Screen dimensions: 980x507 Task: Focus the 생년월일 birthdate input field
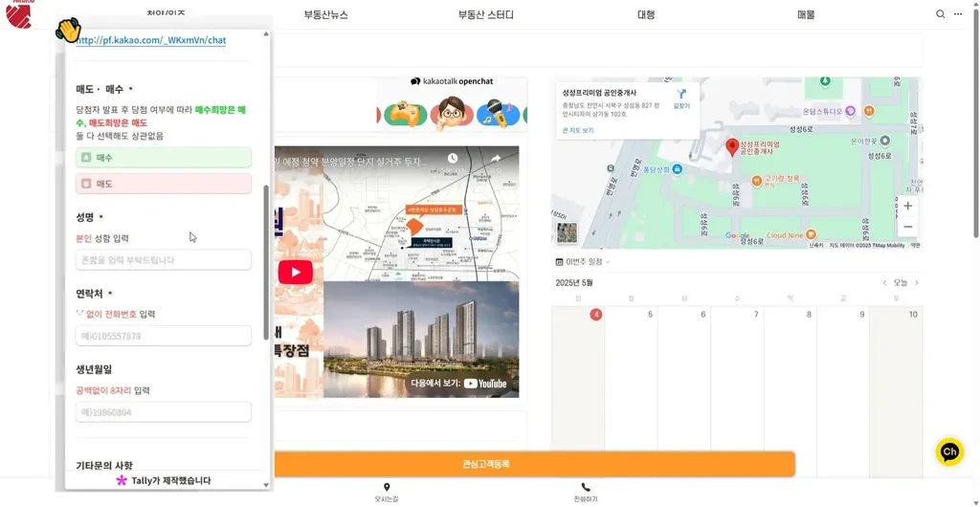[163, 412]
